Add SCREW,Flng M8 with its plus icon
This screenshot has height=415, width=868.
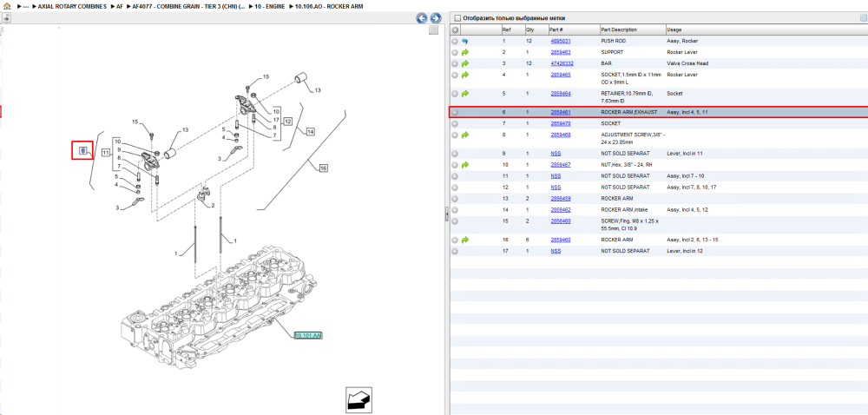tap(455, 221)
